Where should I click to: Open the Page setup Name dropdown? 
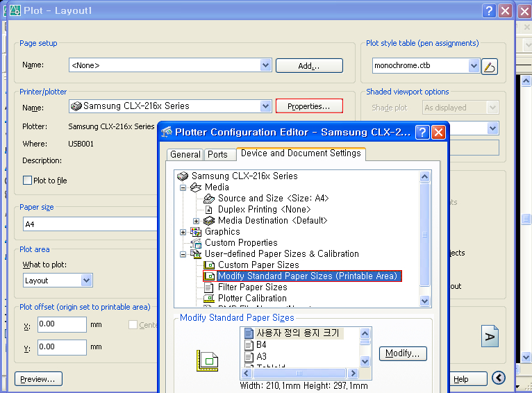(266, 65)
